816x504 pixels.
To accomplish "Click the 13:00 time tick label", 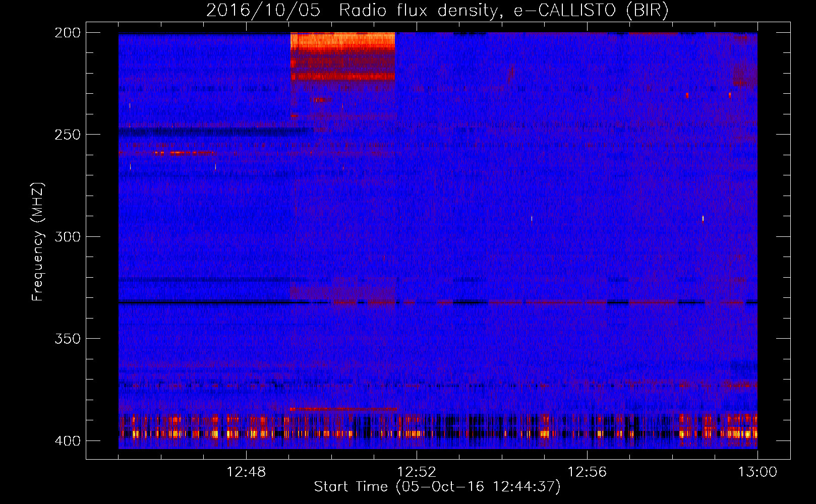I will tap(757, 472).
